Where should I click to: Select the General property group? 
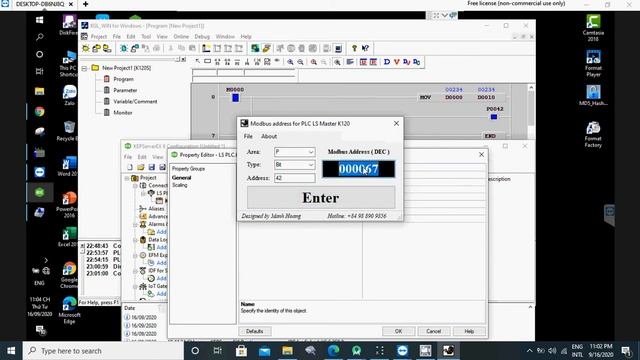click(181, 178)
